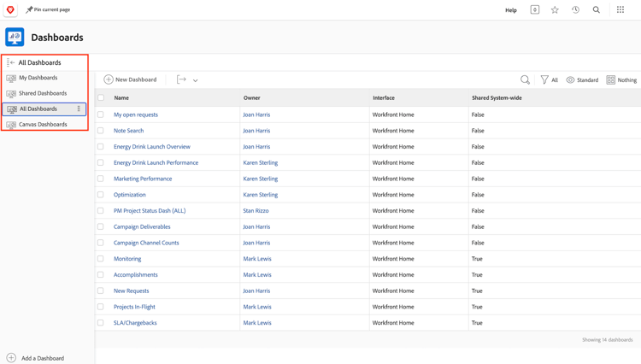
Task: Select the Note Search row checkbox
Action: click(x=101, y=131)
